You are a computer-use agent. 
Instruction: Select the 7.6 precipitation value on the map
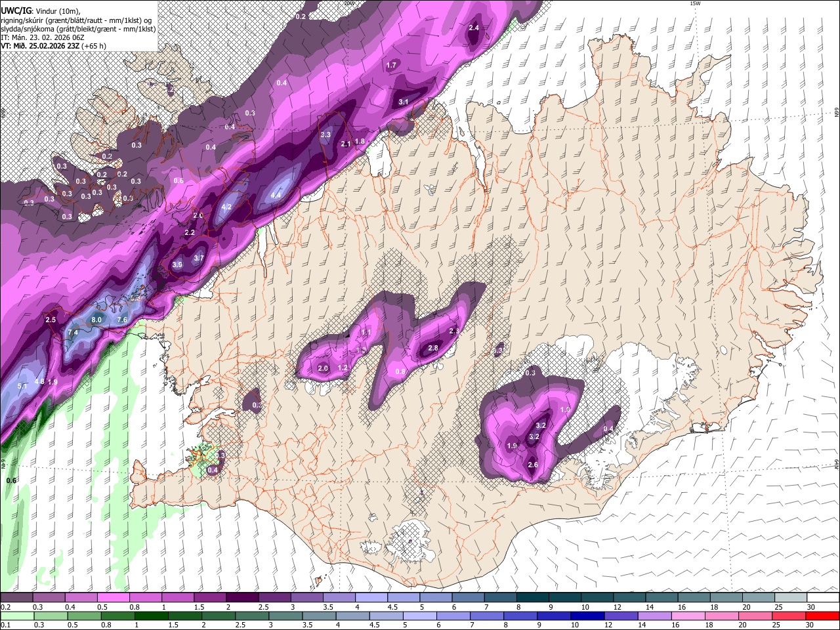click(x=122, y=320)
